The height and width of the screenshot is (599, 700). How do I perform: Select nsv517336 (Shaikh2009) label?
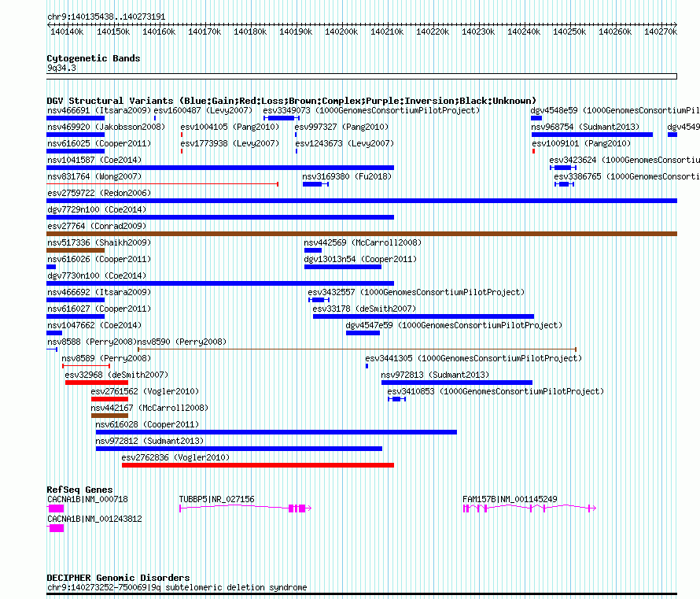point(99,242)
